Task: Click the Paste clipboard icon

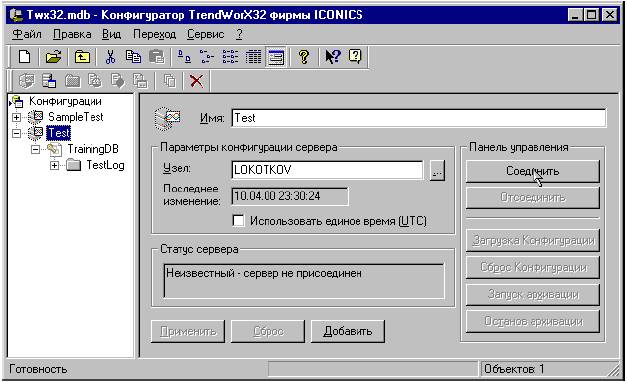Action: click(157, 56)
